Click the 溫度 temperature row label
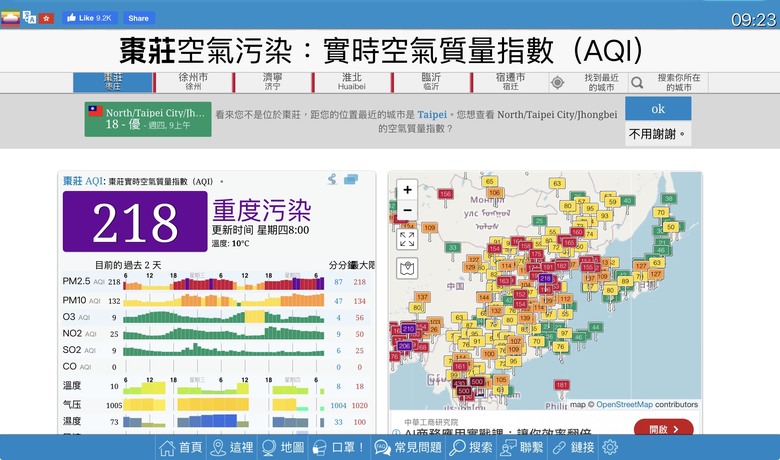The height and width of the screenshot is (460, 780). pyautogui.click(x=72, y=385)
